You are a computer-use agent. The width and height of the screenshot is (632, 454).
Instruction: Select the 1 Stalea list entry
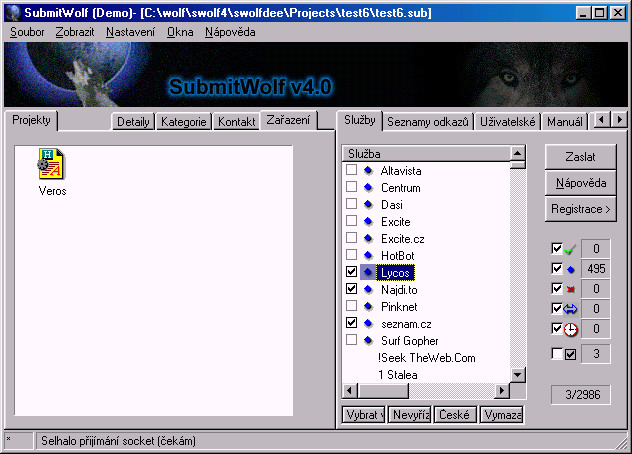[x=397, y=375]
